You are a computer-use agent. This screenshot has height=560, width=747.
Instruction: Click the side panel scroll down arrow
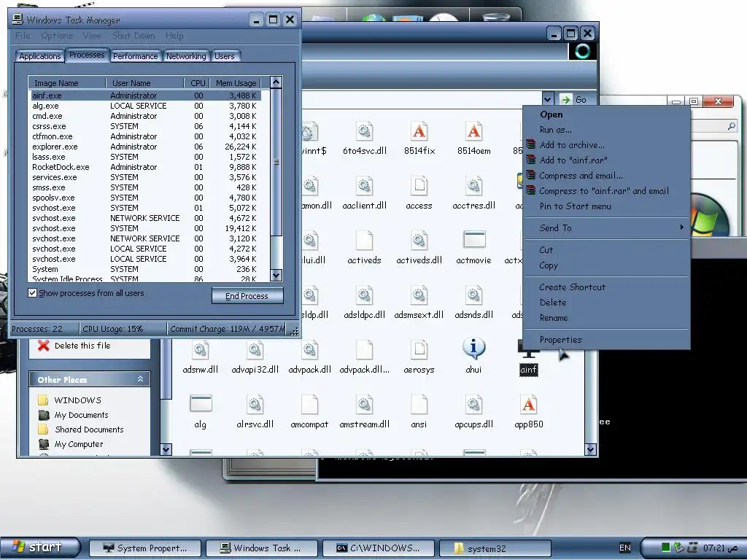(166, 449)
